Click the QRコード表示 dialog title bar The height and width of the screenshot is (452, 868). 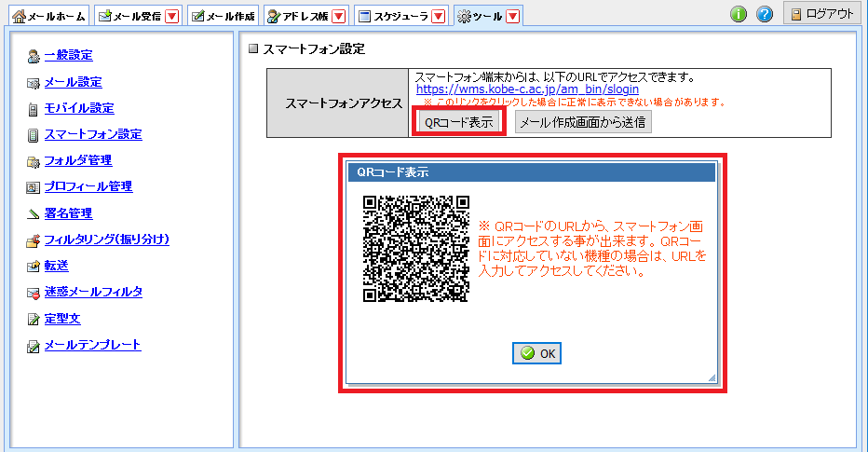532,172
